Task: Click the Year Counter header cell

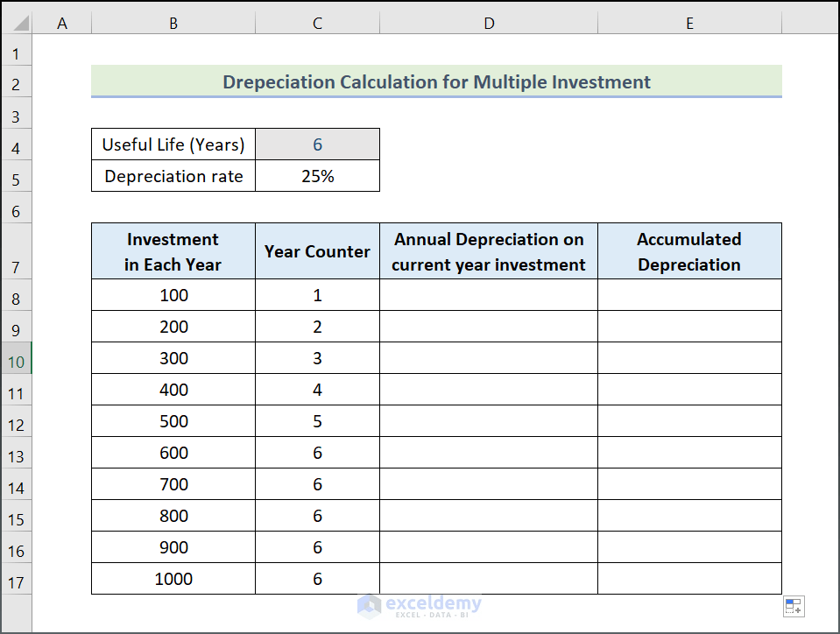Action: click(x=316, y=250)
